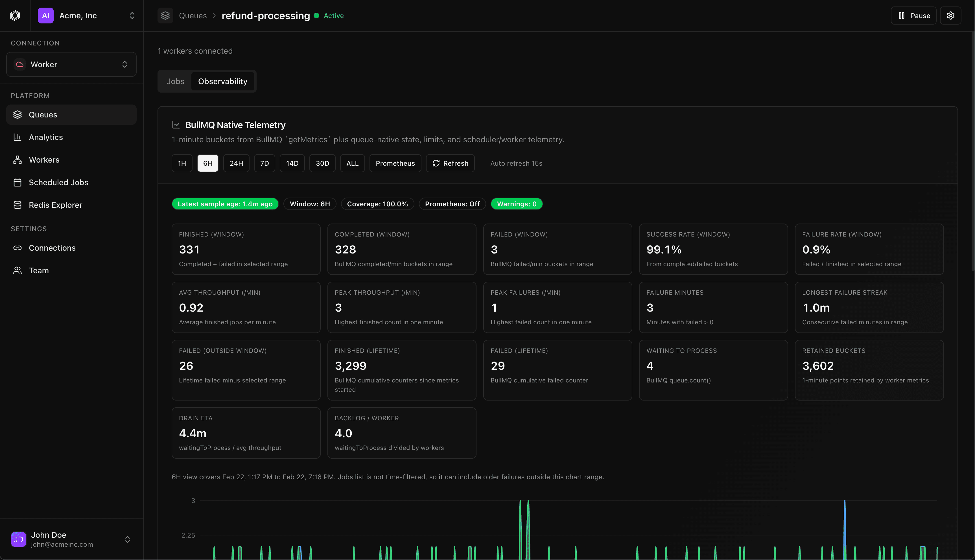Select the Observability tab
975x560 pixels.
coord(223,81)
